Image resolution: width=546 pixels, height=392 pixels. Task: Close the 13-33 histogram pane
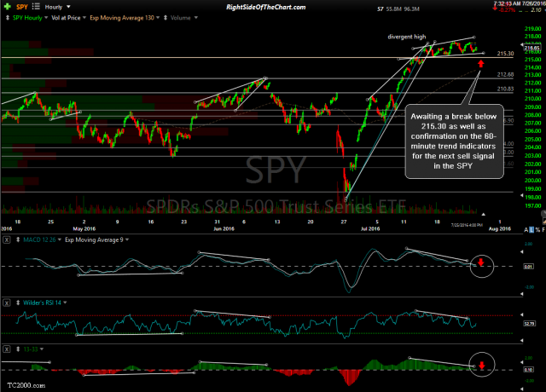click(x=7, y=349)
